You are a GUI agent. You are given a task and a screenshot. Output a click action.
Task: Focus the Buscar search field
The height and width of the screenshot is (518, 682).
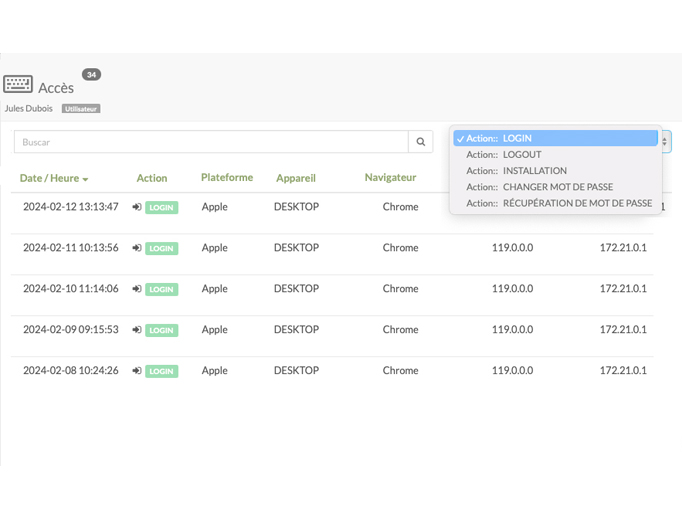pyautogui.click(x=211, y=142)
